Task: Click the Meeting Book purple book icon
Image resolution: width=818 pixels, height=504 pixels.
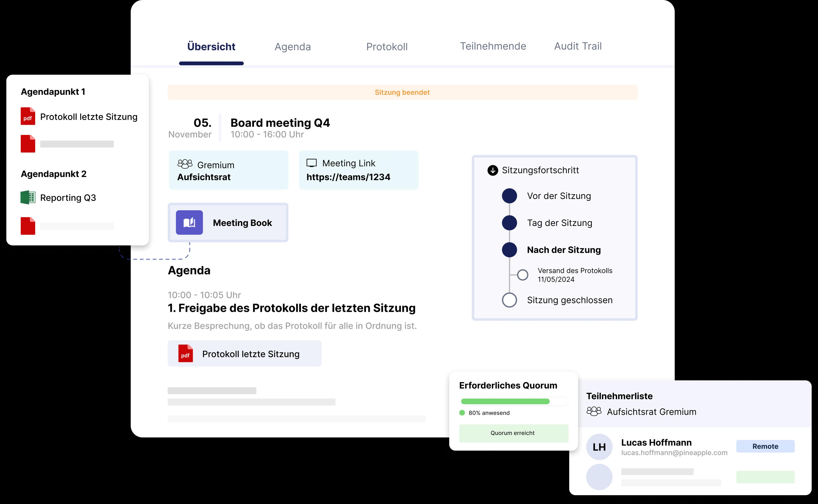Action: point(189,222)
